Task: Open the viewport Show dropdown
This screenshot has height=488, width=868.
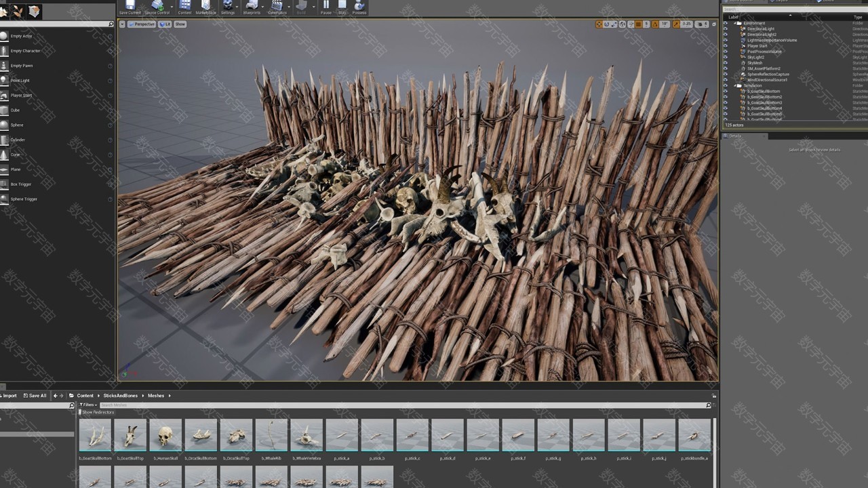Action: [x=180, y=24]
